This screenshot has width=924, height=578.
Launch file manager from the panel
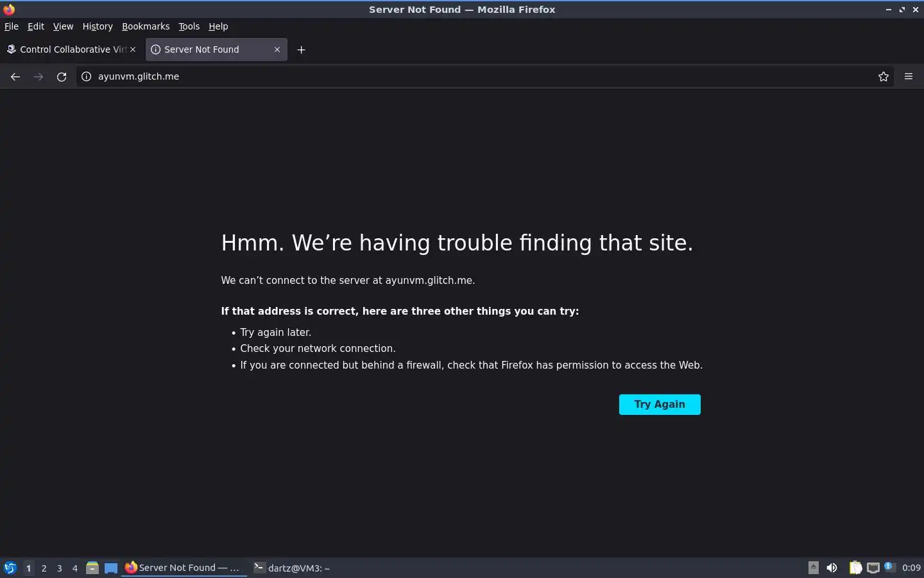click(x=92, y=568)
